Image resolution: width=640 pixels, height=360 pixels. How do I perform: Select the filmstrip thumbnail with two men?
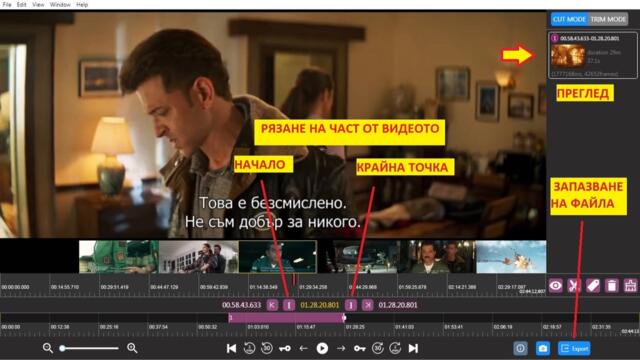coord(437,257)
